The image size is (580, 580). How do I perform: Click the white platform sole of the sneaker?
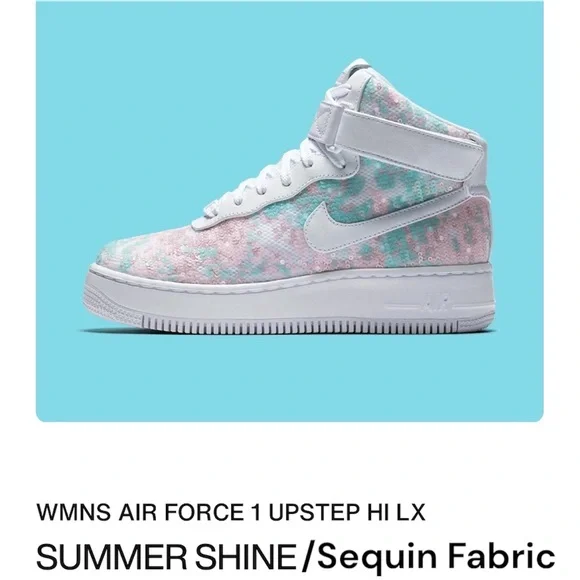pyautogui.click(x=290, y=300)
